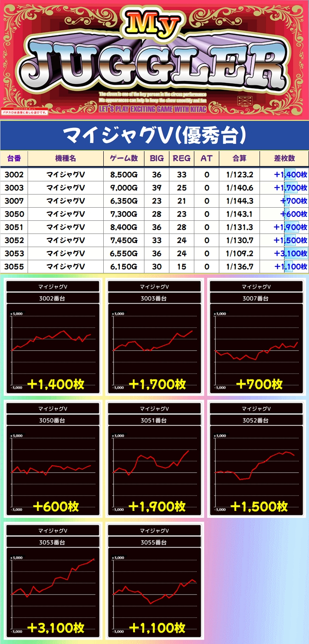Click machine number 3051 in the table
The image size is (309, 644).
point(14,227)
